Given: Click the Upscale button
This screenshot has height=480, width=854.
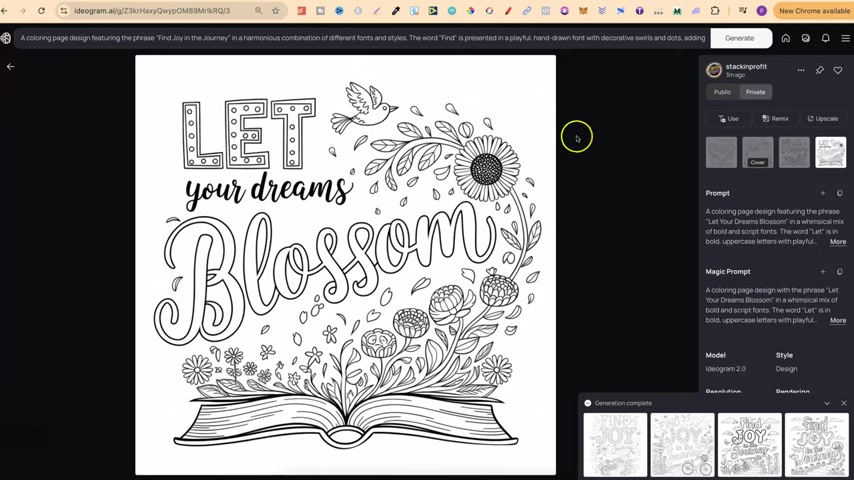Looking at the screenshot, I should (822, 118).
